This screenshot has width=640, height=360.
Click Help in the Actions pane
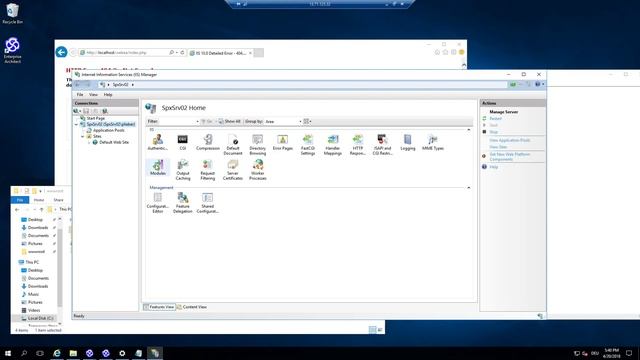(x=493, y=167)
